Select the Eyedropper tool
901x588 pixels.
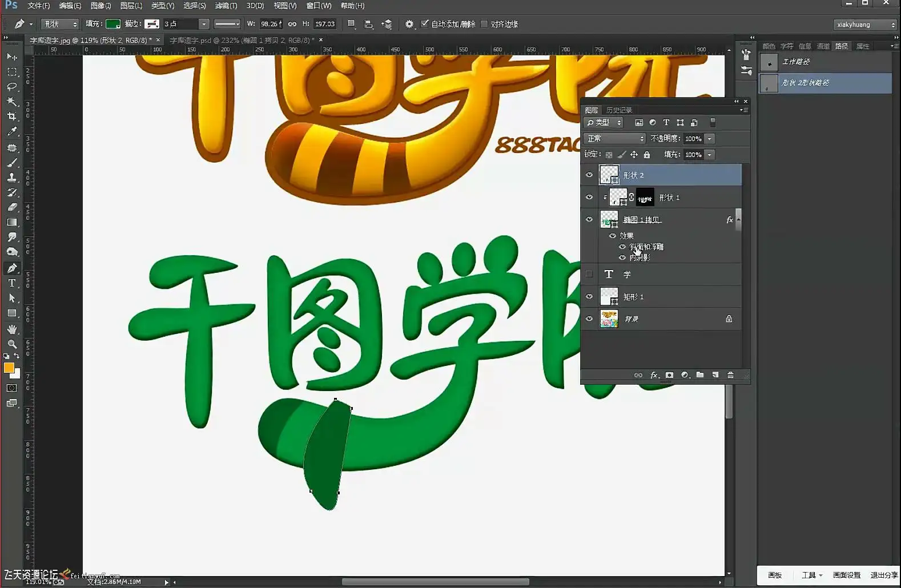12,131
